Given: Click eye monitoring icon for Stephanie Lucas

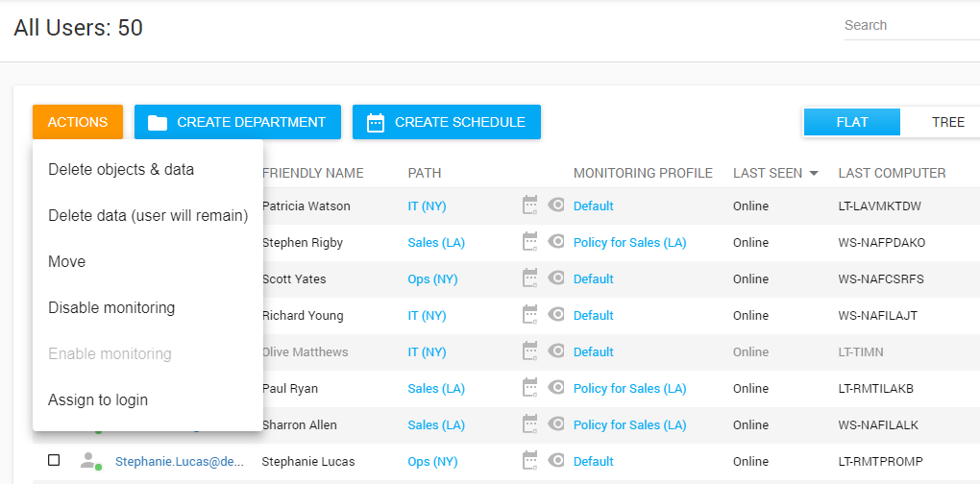Looking at the screenshot, I should 556,460.
